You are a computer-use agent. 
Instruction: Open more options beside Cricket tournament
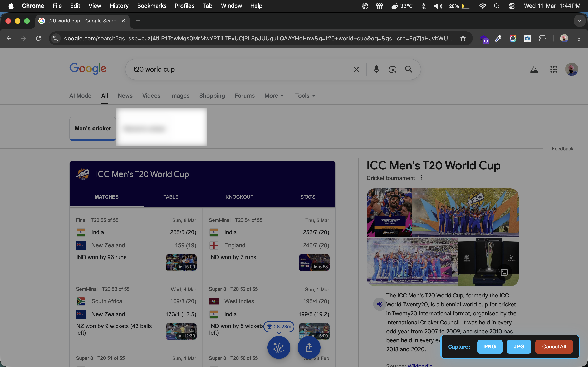(422, 178)
